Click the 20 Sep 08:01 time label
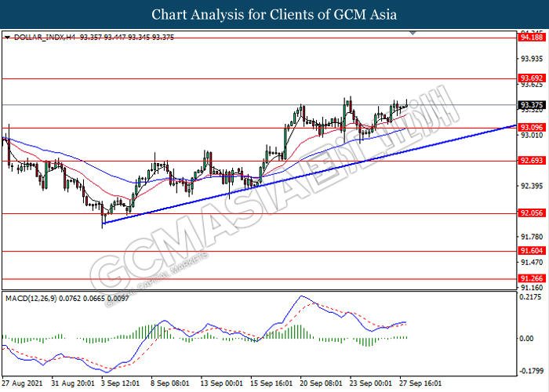The image size is (549, 392). pos(321,383)
